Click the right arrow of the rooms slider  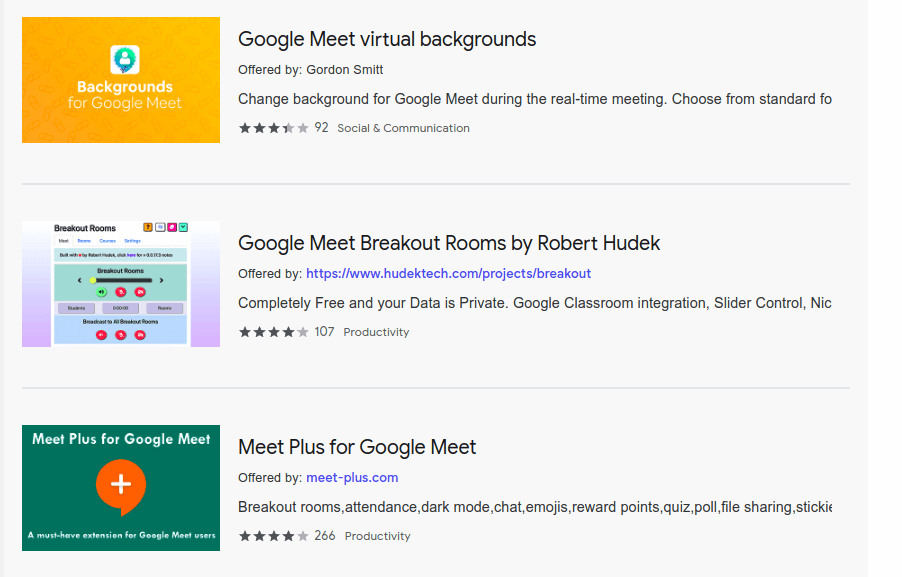point(161,280)
